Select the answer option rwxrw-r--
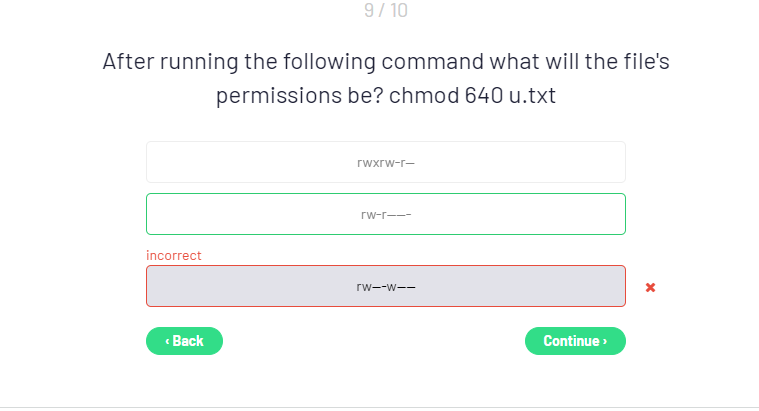 [x=385, y=162]
